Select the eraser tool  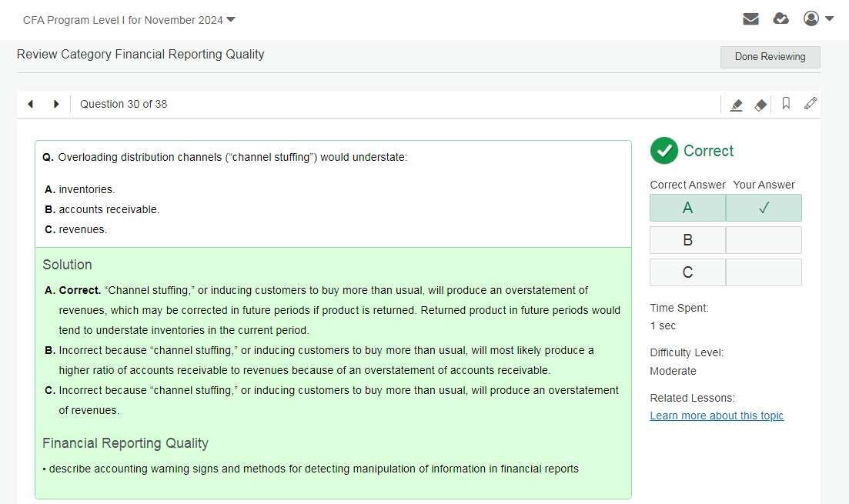pos(760,105)
